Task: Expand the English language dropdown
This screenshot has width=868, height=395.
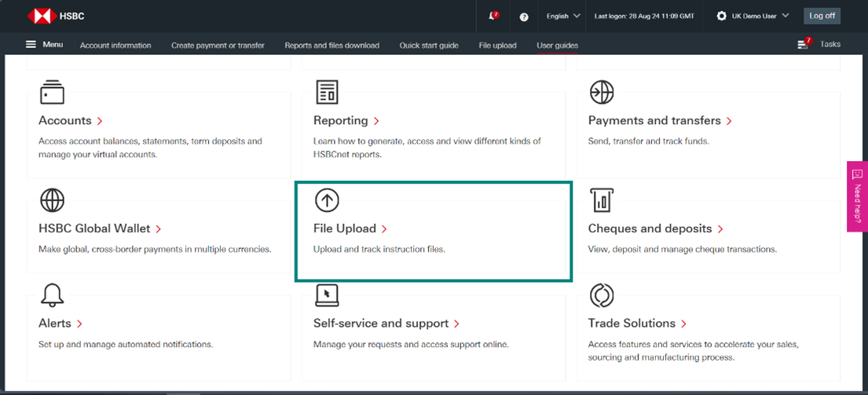Action: pyautogui.click(x=563, y=16)
